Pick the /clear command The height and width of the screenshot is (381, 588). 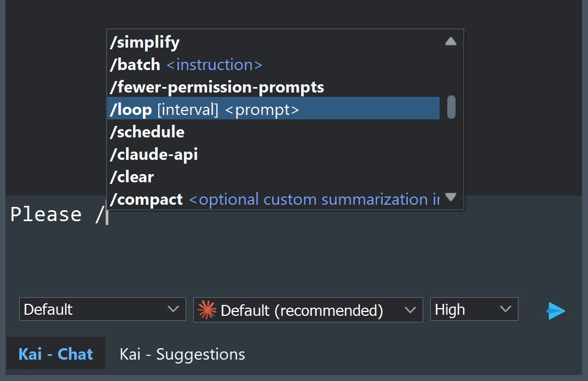click(273, 176)
